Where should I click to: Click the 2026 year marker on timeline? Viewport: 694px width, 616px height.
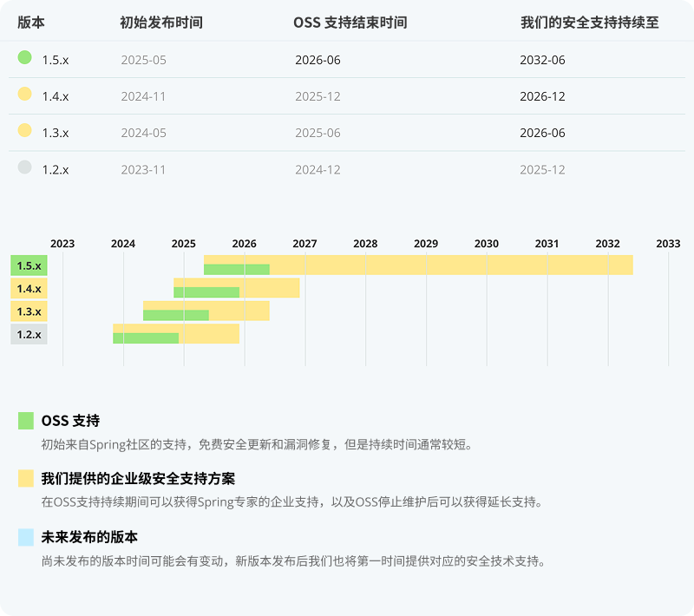tap(244, 244)
